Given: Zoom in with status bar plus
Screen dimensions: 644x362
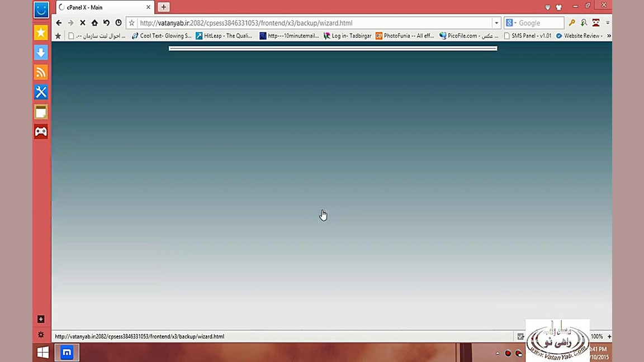Looking at the screenshot, I should click(609, 336).
